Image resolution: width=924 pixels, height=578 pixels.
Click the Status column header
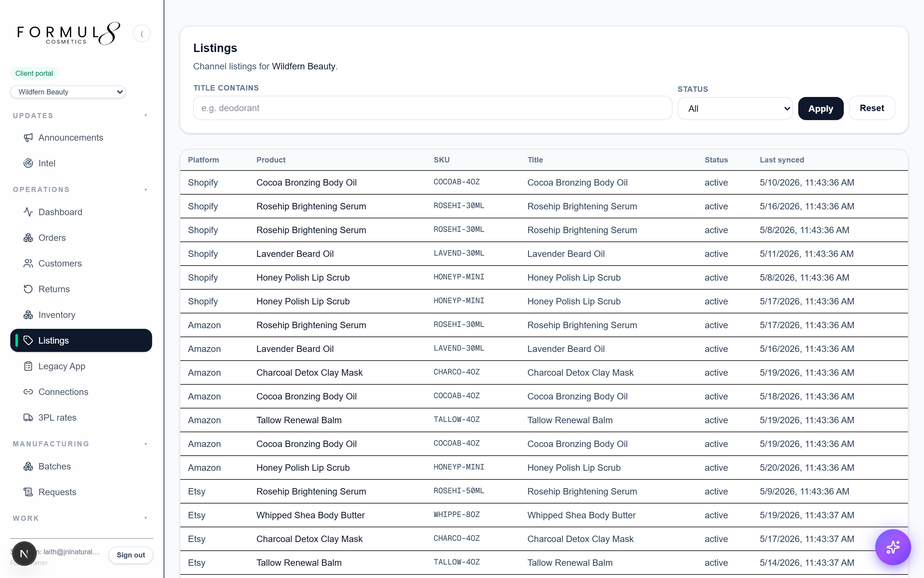tap(716, 160)
